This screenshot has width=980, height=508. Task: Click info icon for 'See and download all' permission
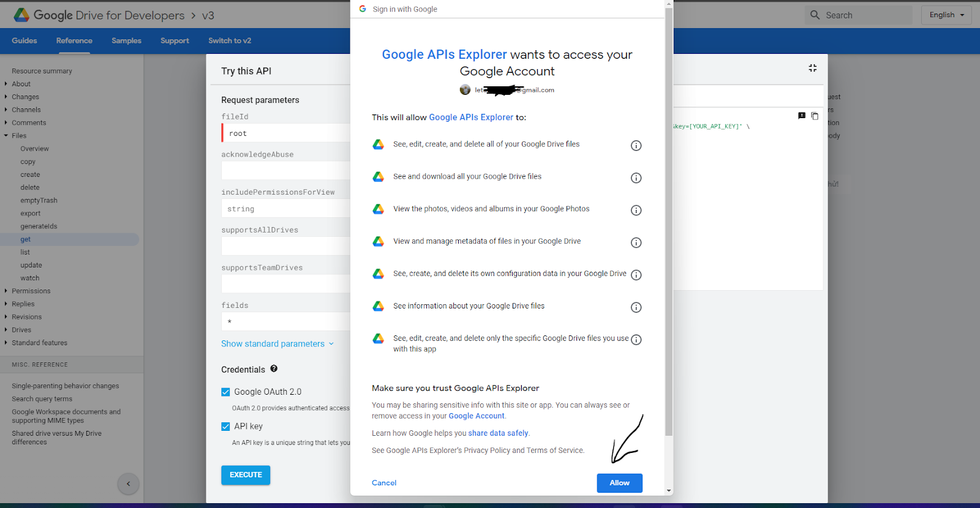click(636, 178)
